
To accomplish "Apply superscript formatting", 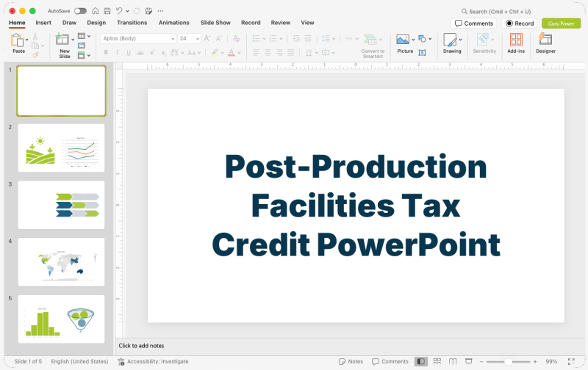I will (x=152, y=53).
